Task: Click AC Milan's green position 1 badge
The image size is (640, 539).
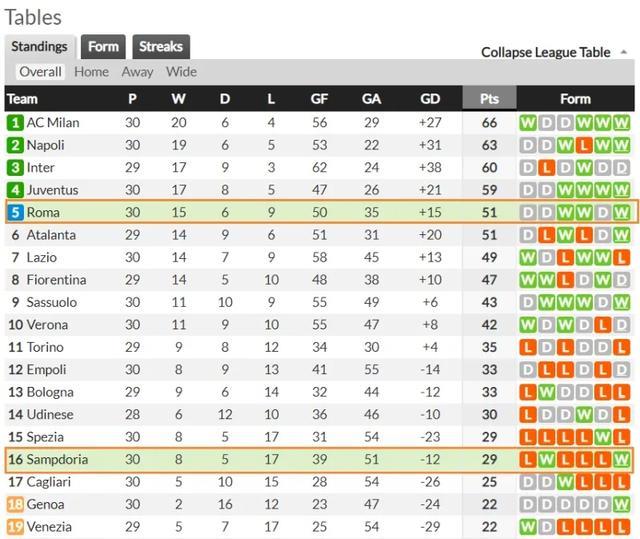Action: (x=15, y=123)
